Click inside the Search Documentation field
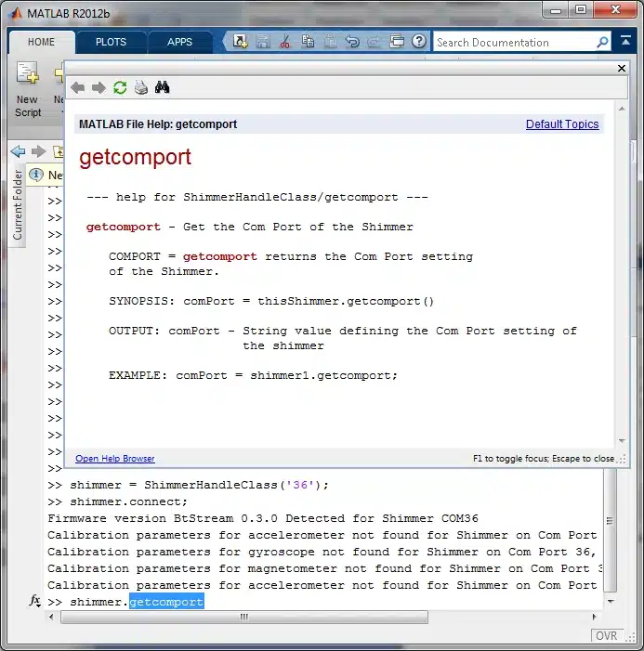 (x=514, y=43)
